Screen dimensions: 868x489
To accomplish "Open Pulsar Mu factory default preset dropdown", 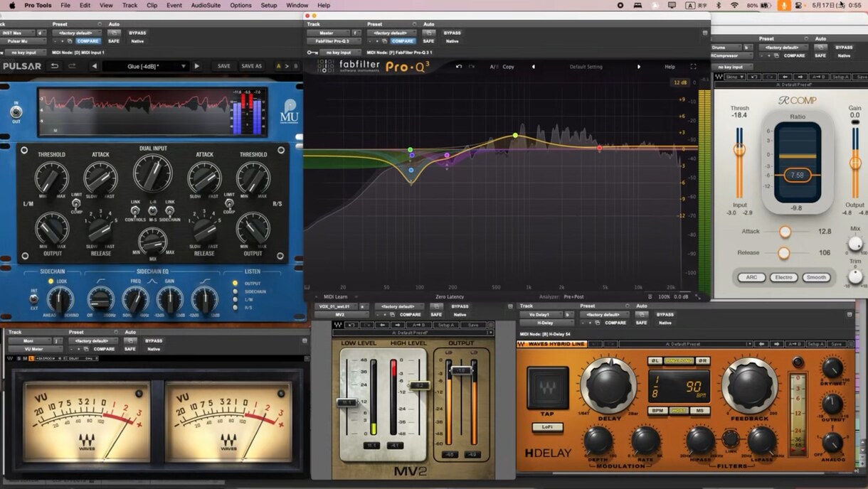I will (x=78, y=33).
